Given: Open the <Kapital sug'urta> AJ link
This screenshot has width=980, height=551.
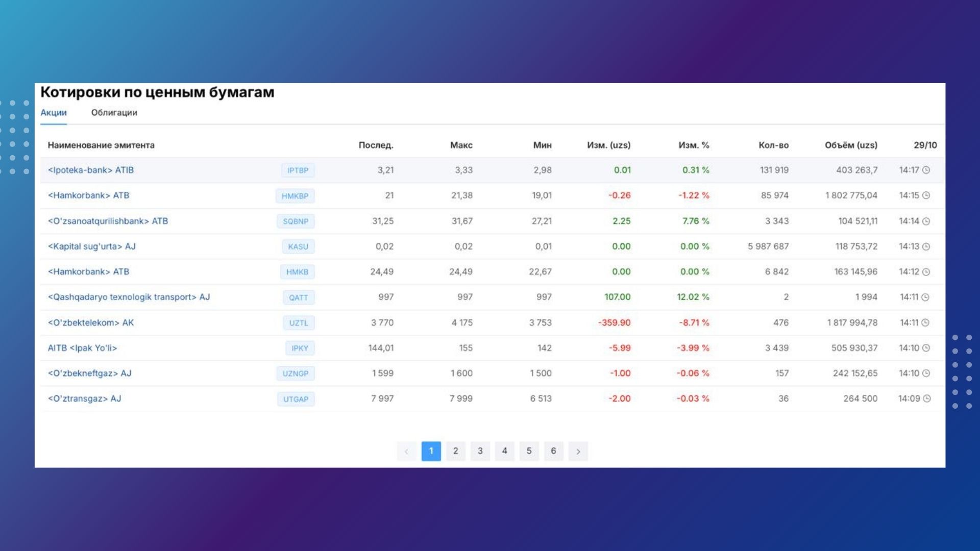Looking at the screenshot, I should (92, 246).
